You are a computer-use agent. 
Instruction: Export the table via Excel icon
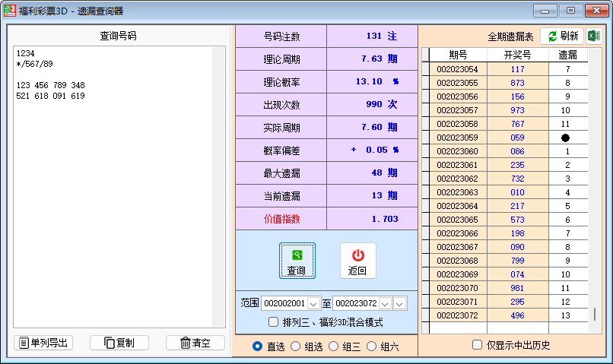coord(594,36)
